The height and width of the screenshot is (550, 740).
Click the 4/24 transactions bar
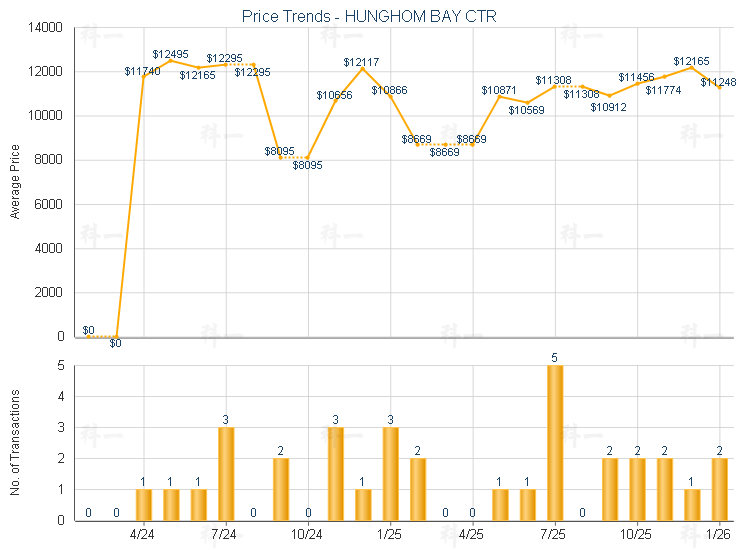(x=144, y=504)
